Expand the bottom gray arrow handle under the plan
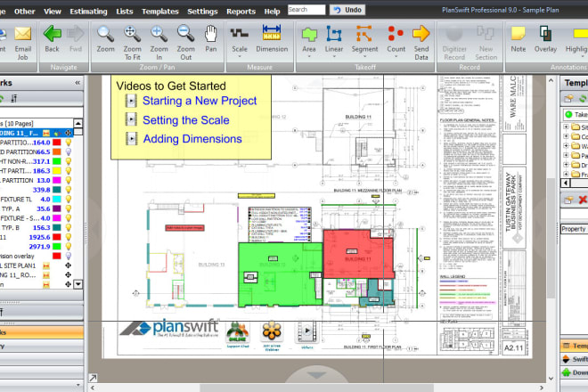 316,375
